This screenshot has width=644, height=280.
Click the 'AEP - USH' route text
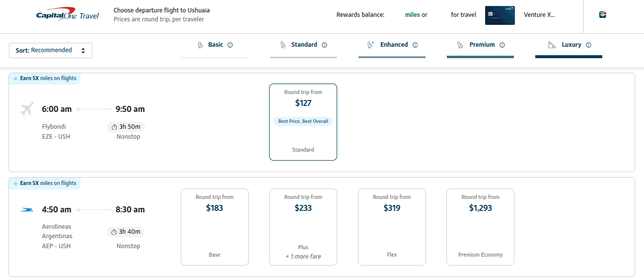56,246
